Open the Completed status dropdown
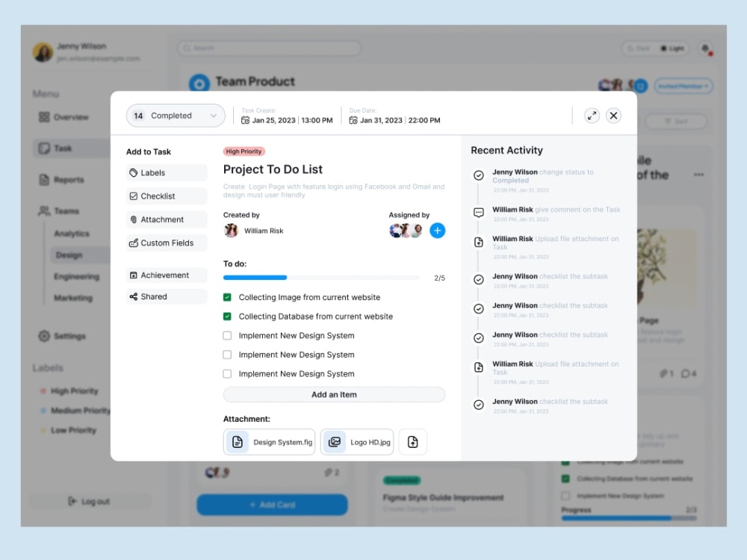 [x=176, y=115]
